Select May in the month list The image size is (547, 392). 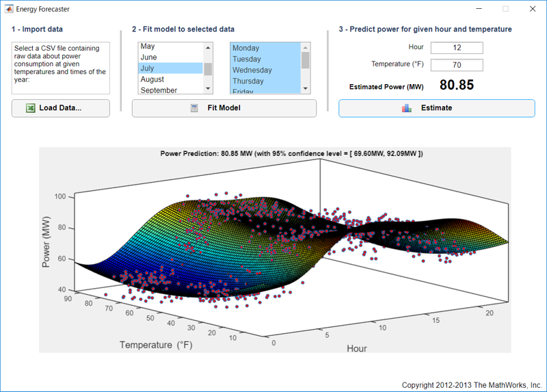(x=148, y=47)
